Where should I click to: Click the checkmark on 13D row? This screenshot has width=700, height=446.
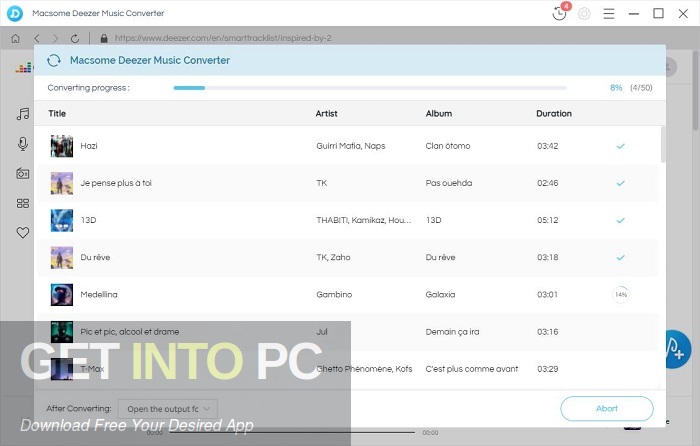(621, 220)
